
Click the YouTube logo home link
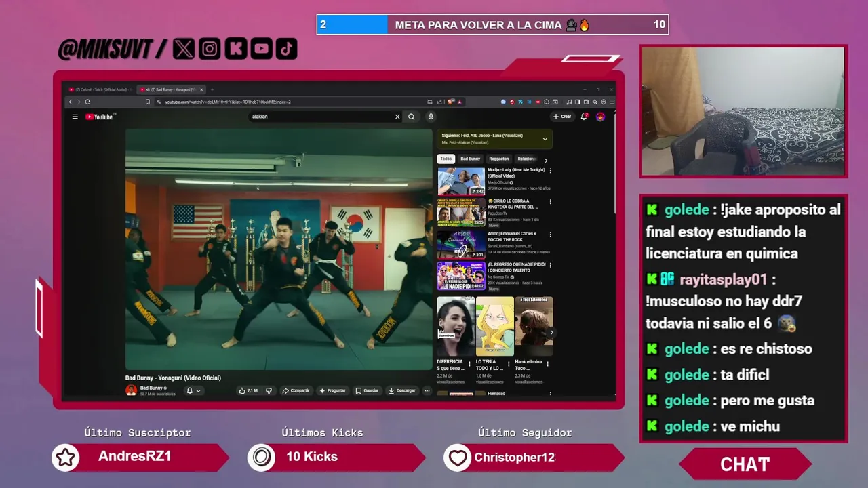[100, 117]
